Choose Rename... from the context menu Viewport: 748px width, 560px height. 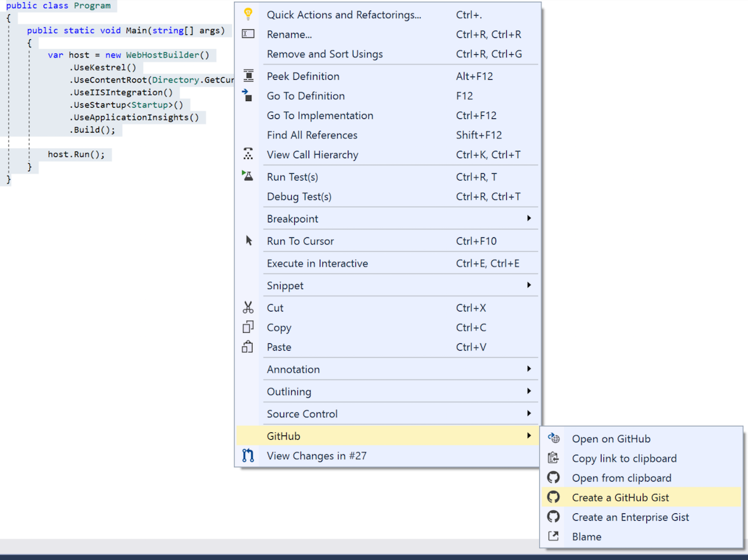click(388, 34)
